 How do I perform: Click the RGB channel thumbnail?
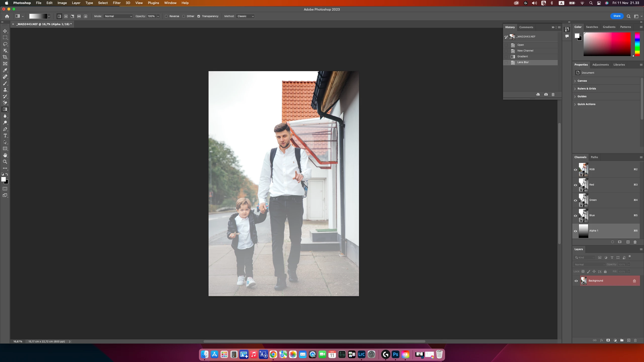point(583,169)
